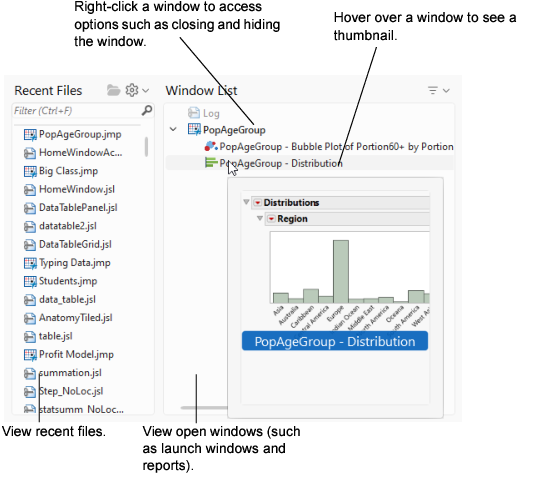This screenshot has height=481, width=545.
Task: Click the Window List horizontal scrollbar
Action: coord(204,408)
